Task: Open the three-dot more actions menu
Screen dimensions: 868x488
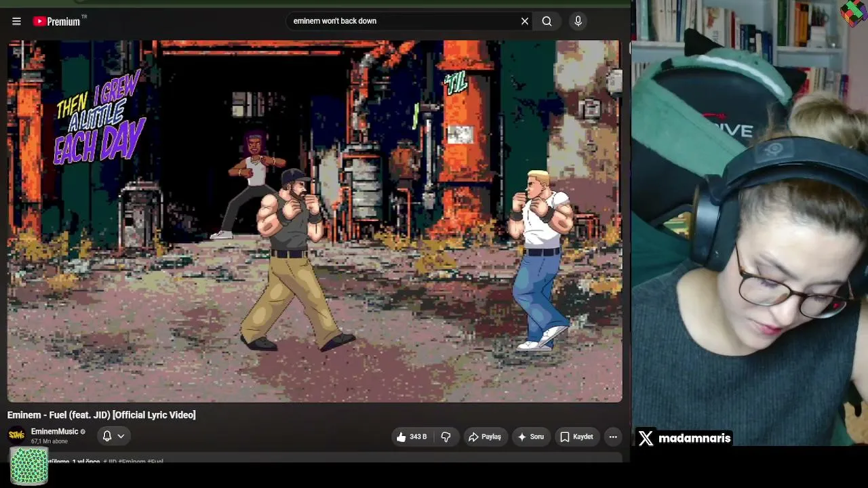Action: coord(613,437)
